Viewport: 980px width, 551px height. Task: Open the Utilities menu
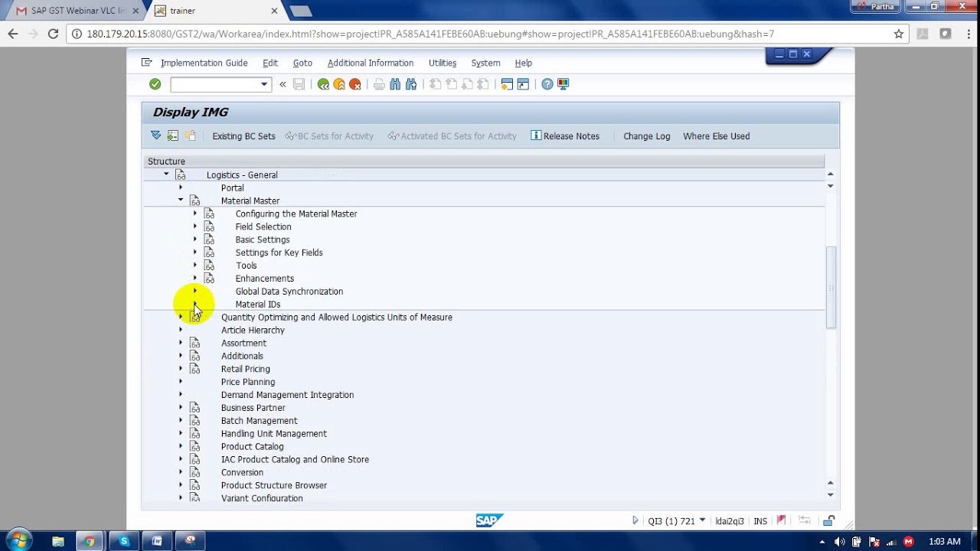tap(443, 63)
